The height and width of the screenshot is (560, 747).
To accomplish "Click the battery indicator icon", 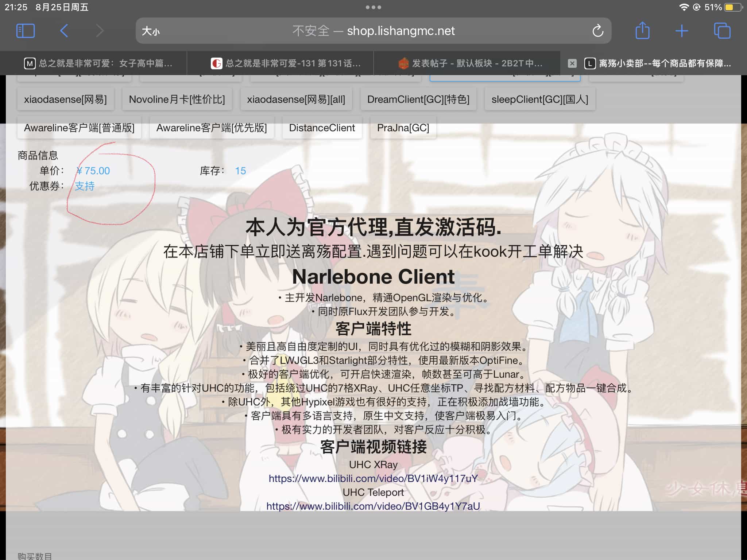I will click(734, 7).
